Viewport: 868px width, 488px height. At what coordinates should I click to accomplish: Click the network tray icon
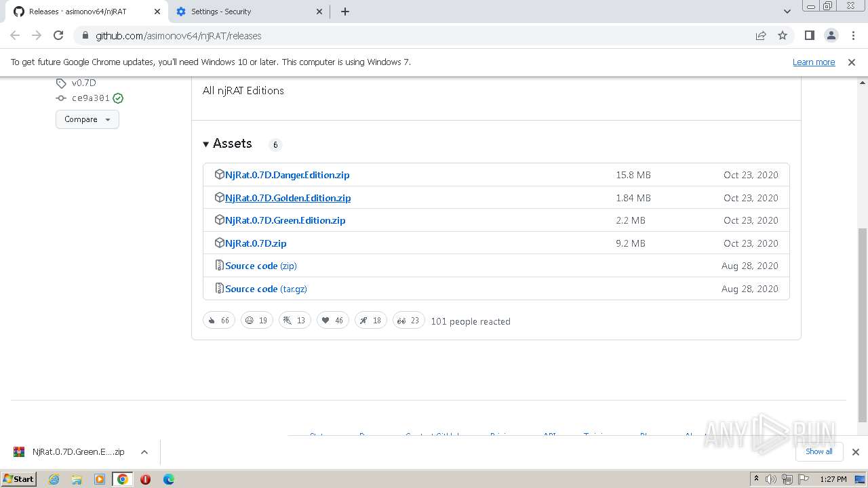coord(787,479)
